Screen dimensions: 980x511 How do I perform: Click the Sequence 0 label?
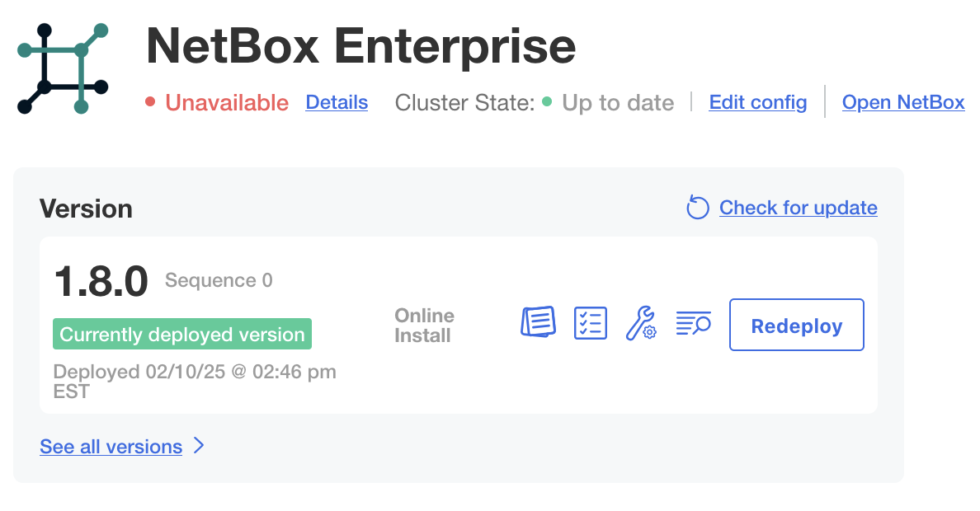219,280
